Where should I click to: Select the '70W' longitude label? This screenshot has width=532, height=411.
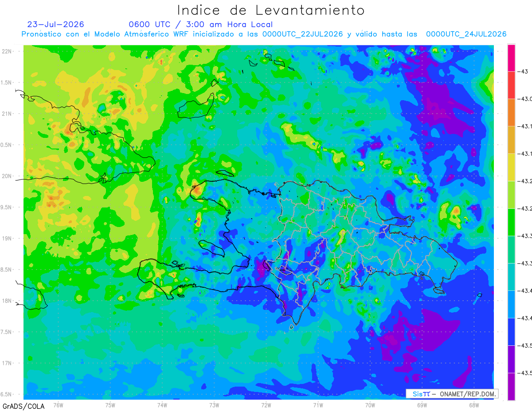370,405
